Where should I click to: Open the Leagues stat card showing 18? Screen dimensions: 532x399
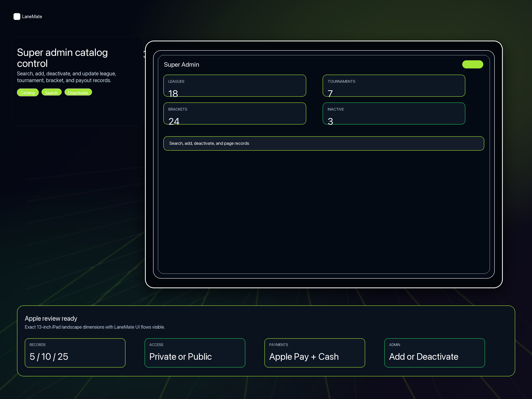click(x=235, y=86)
